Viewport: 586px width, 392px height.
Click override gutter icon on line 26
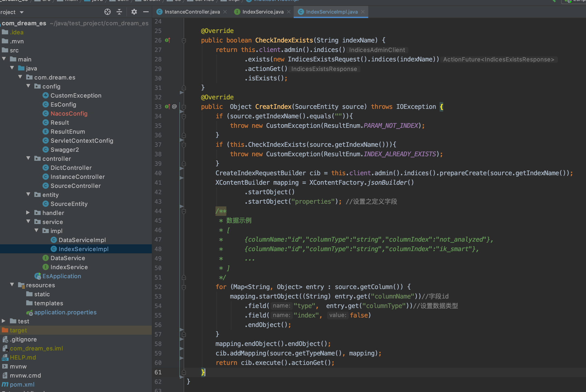click(167, 40)
